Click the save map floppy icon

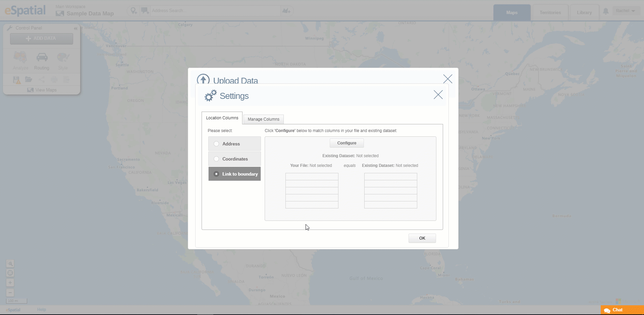click(x=16, y=80)
